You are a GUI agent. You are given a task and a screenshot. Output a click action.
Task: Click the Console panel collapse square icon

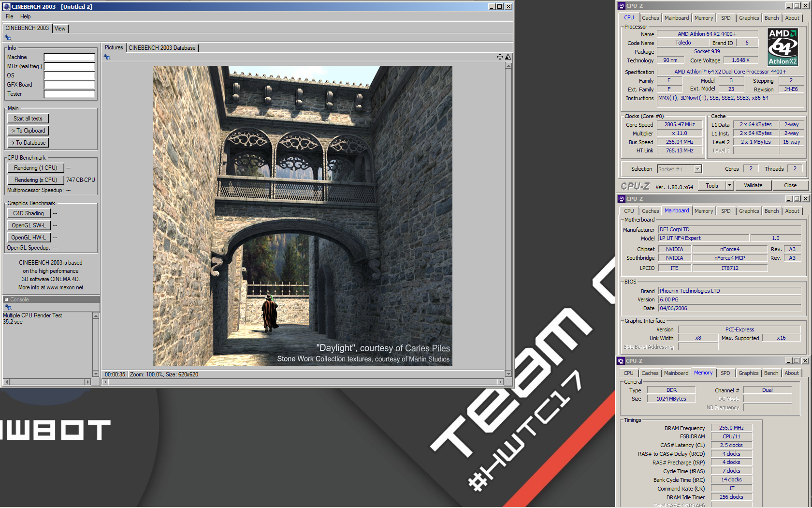[6, 299]
